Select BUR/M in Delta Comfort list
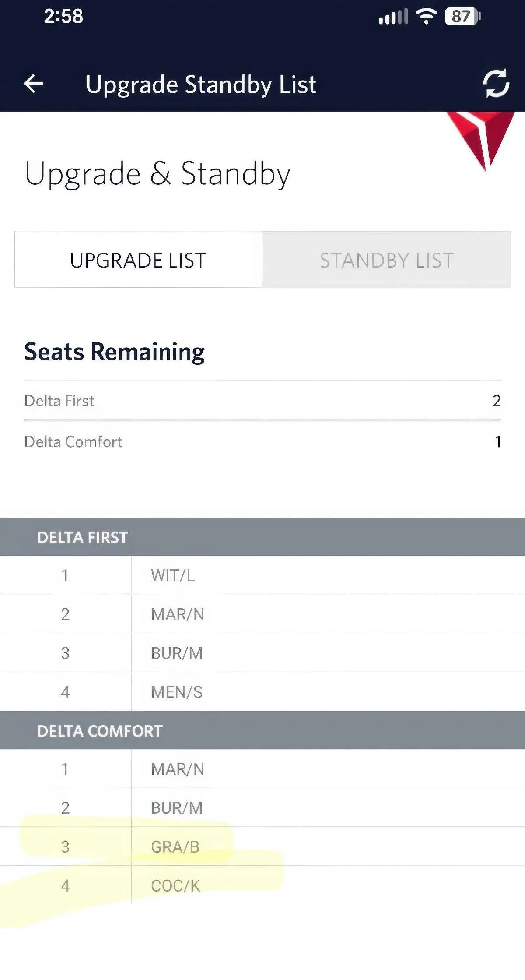525x980 pixels. point(177,808)
